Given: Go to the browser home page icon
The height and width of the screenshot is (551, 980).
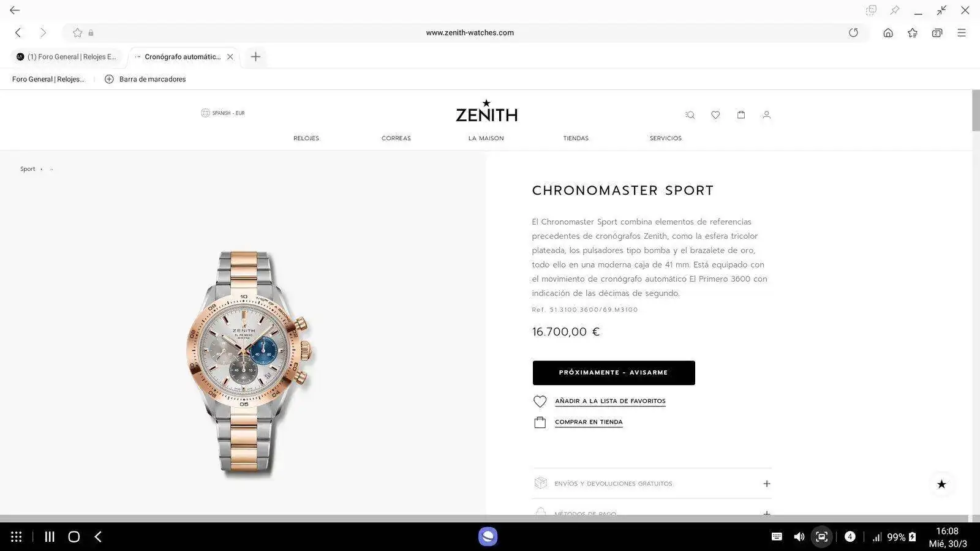Looking at the screenshot, I should point(888,33).
